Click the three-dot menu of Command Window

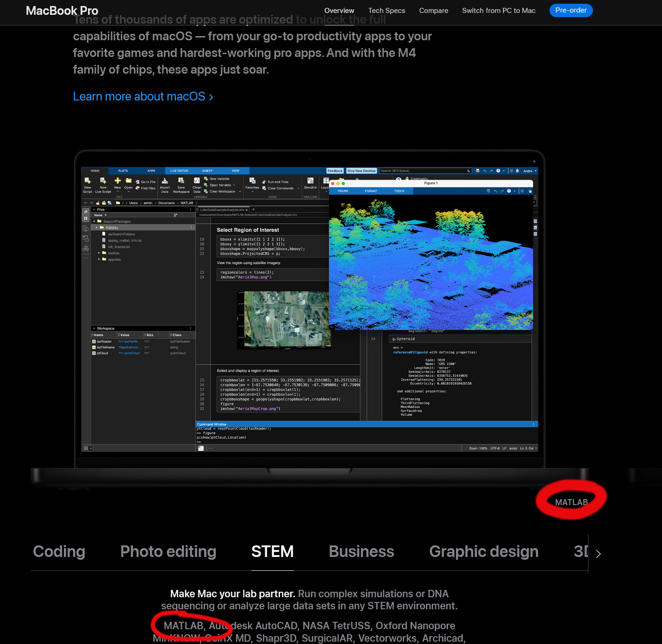533,424
